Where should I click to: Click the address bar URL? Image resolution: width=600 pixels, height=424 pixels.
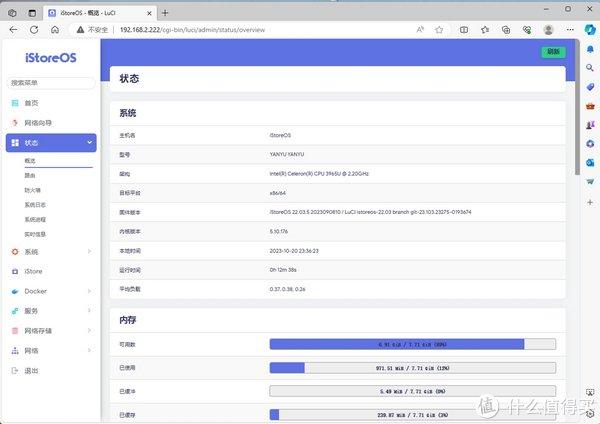point(192,29)
